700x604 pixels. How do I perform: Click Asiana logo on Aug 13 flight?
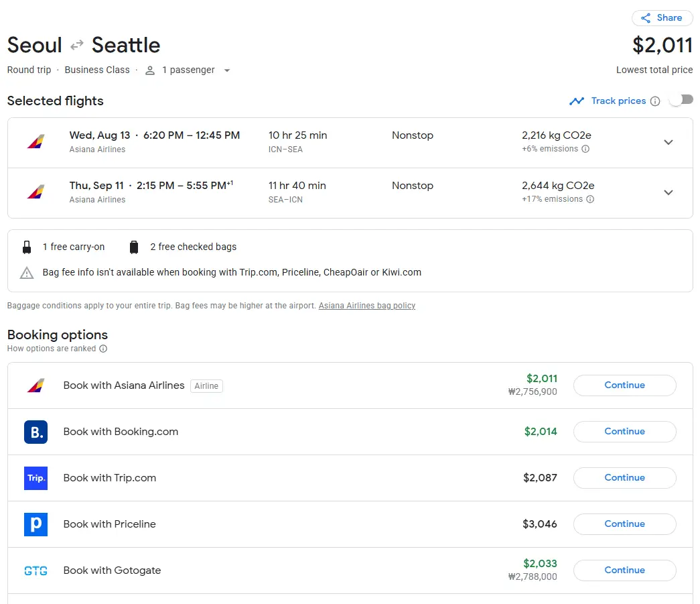point(36,142)
